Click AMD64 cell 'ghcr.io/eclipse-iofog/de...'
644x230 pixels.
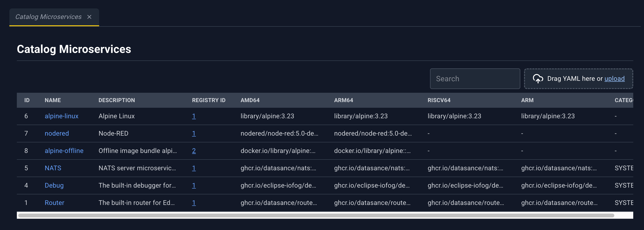pyautogui.click(x=278, y=185)
